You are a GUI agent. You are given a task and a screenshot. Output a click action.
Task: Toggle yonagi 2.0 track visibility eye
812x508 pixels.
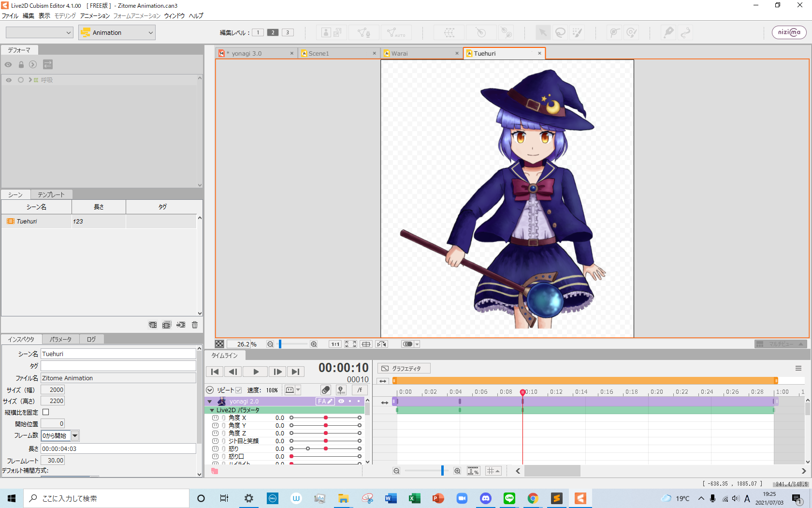(341, 402)
